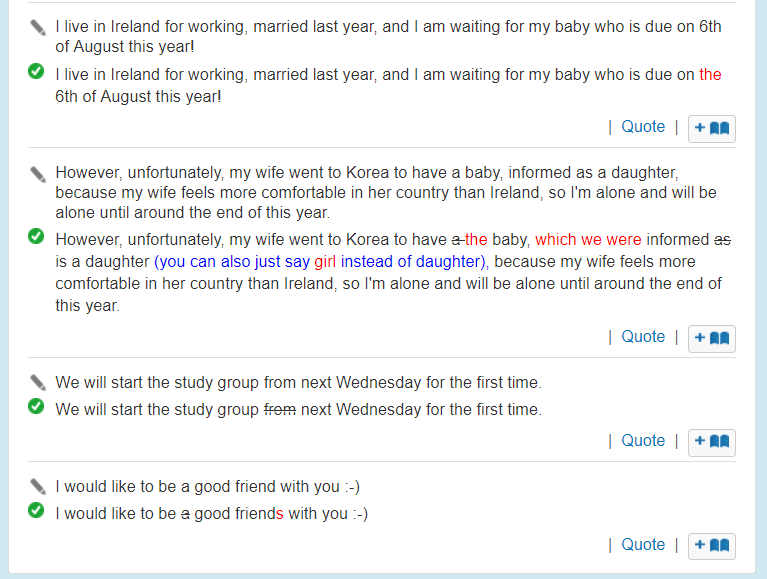Click pencil icon beside 'We will start' original sentence

point(38,382)
